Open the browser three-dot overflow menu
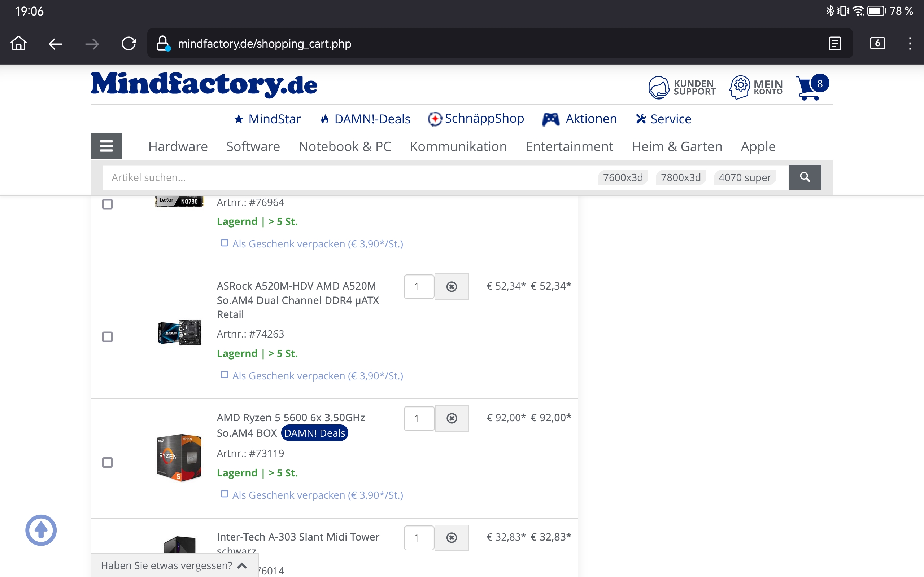 910,44
